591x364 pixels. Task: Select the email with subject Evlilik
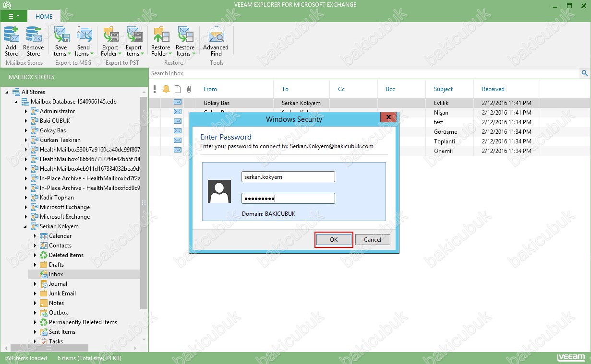pyautogui.click(x=369, y=103)
